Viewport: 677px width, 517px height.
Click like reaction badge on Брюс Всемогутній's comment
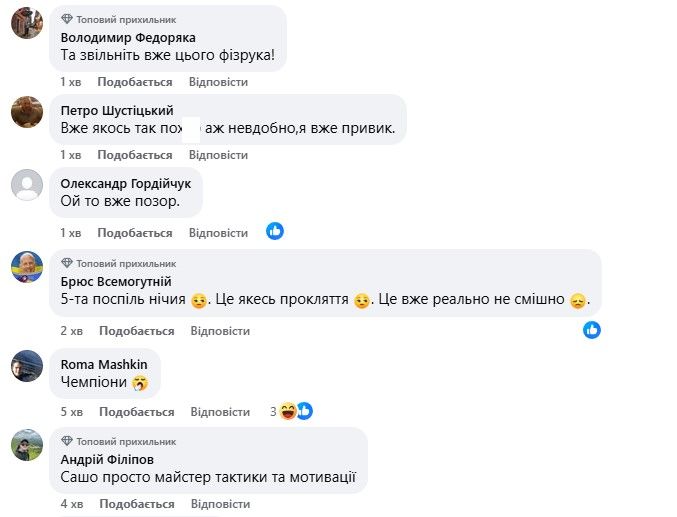[592, 329]
